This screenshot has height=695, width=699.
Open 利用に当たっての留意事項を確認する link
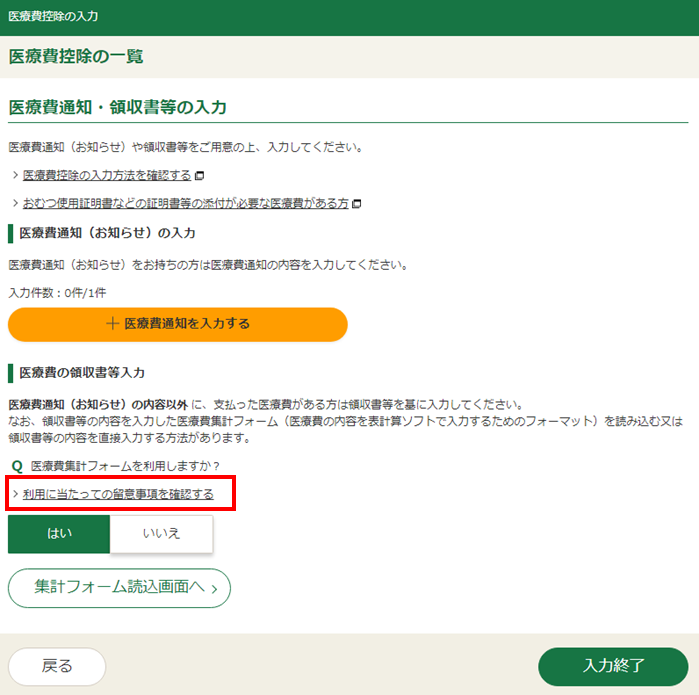click(118, 494)
